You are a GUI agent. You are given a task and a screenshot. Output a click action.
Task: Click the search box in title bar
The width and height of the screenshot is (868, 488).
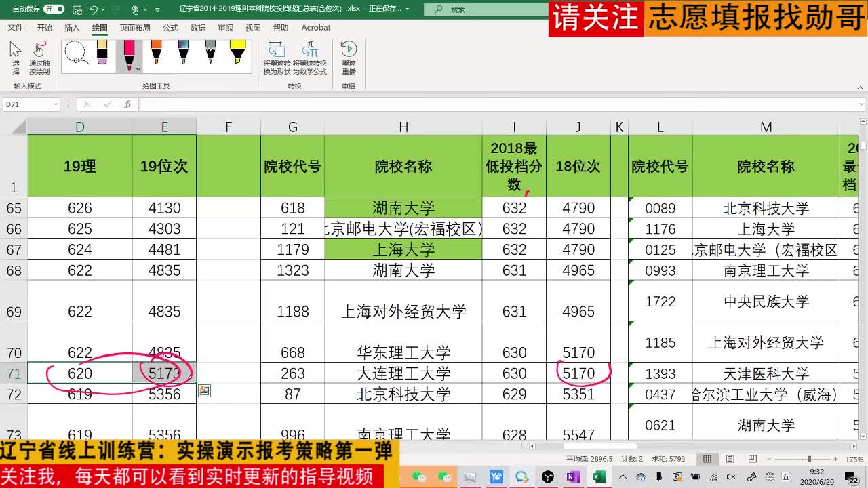(x=485, y=9)
